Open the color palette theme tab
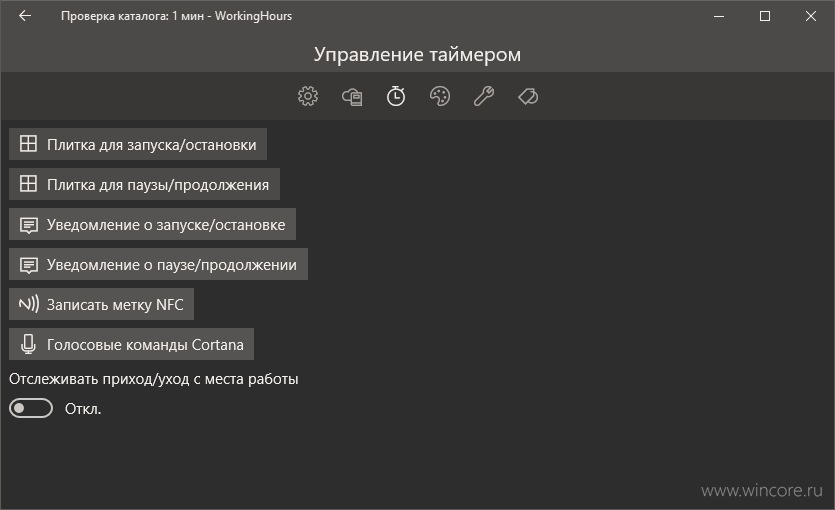 440,96
